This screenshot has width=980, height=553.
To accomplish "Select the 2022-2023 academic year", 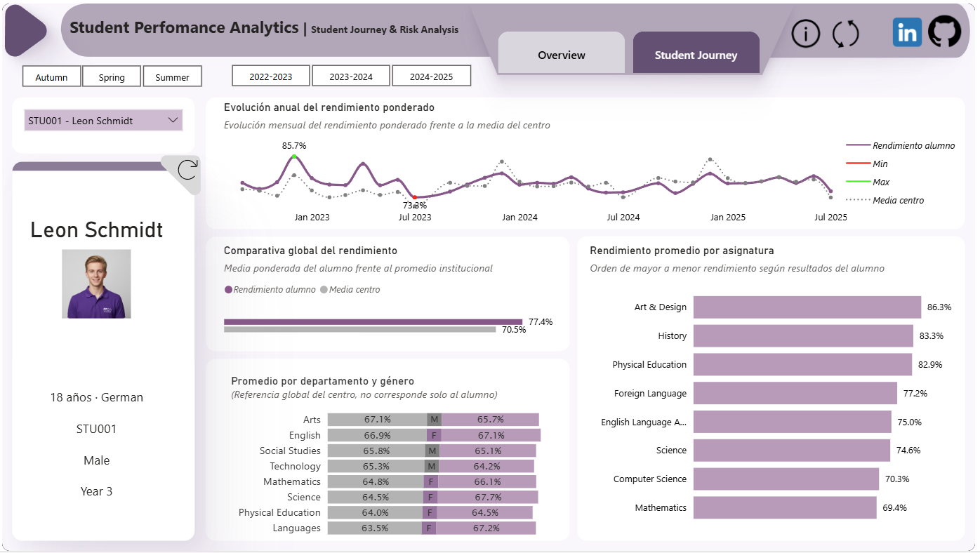I will [271, 76].
